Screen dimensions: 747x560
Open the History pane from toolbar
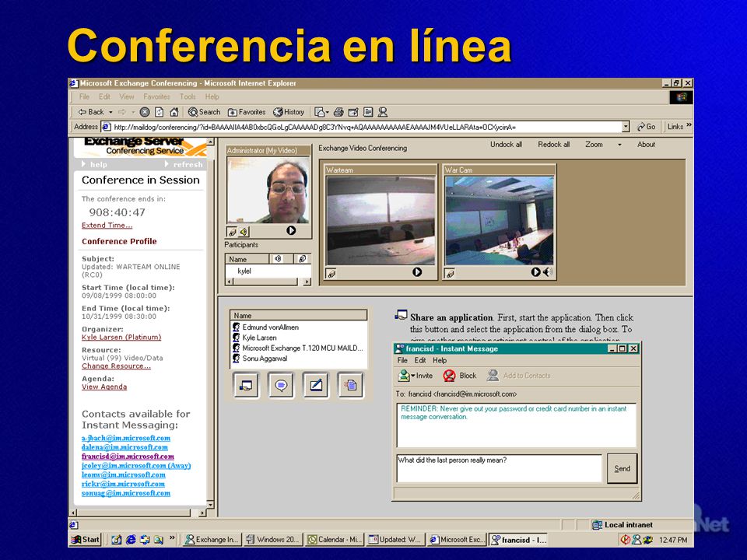(289, 112)
